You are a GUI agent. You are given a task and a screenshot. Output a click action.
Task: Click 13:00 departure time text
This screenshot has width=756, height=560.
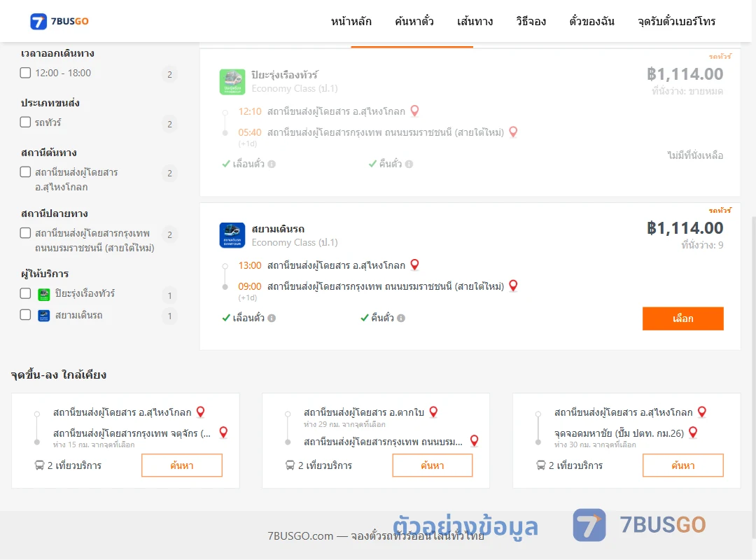coord(250,265)
